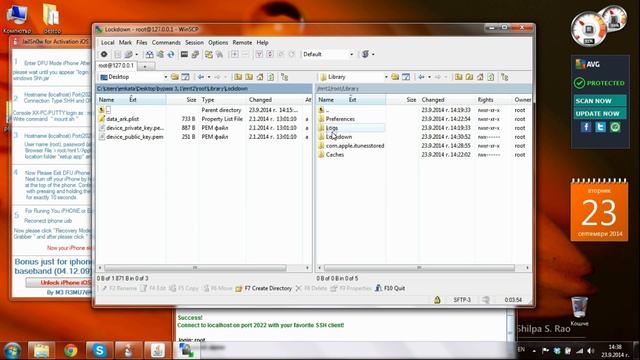Click F7 Create Directory button

pos(264,288)
